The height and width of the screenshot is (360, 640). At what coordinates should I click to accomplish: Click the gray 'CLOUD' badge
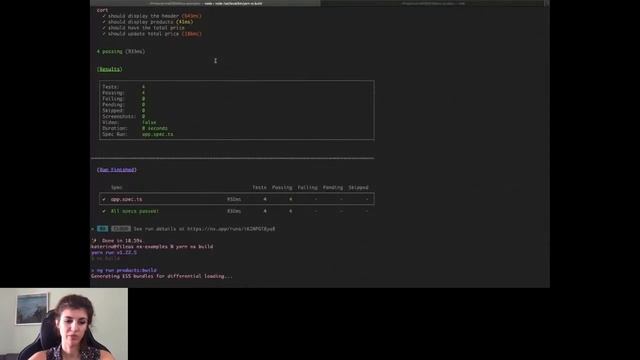pos(121,229)
